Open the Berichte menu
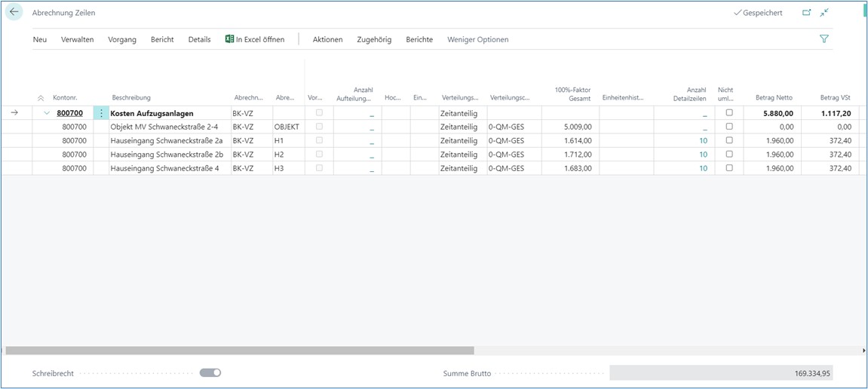 tap(419, 39)
